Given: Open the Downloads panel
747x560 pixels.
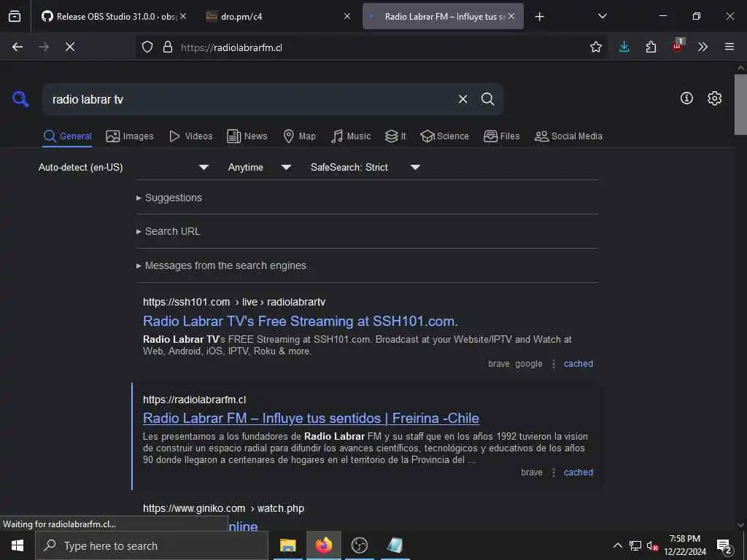Looking at the screenshot, I should click(x=624, y=47).
